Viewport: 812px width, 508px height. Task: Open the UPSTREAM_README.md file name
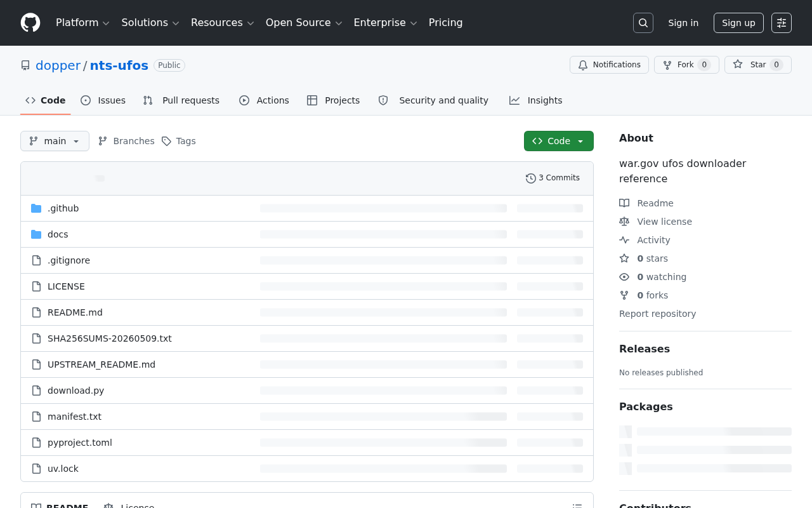point(101,364)
